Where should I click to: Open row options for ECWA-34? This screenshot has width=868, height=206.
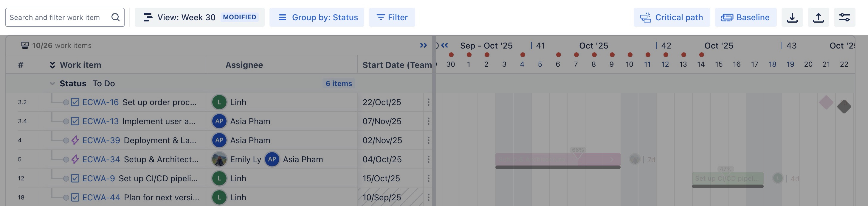pyautogui.click(x=428, y=159)
